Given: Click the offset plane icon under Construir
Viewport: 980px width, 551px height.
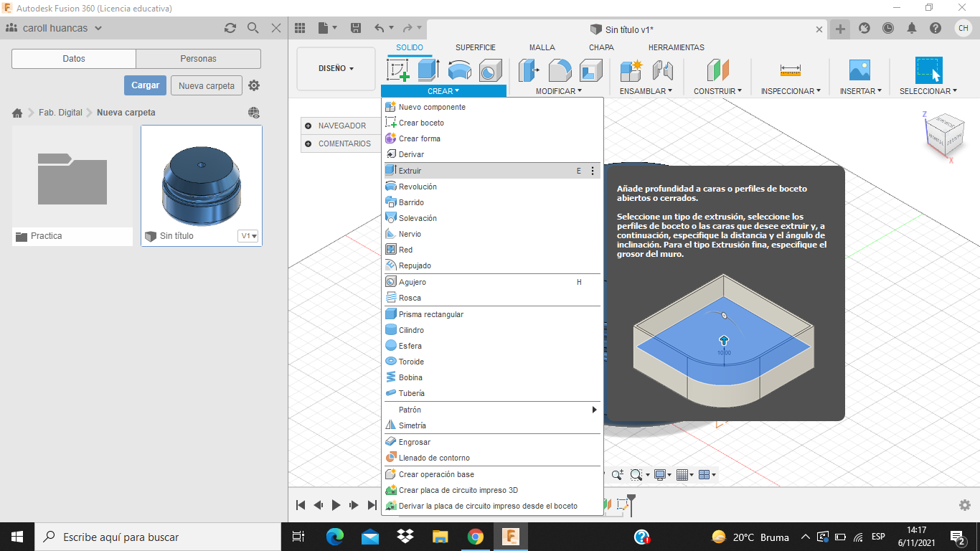Looking at the screenshot, I should (x=717, y=70).
